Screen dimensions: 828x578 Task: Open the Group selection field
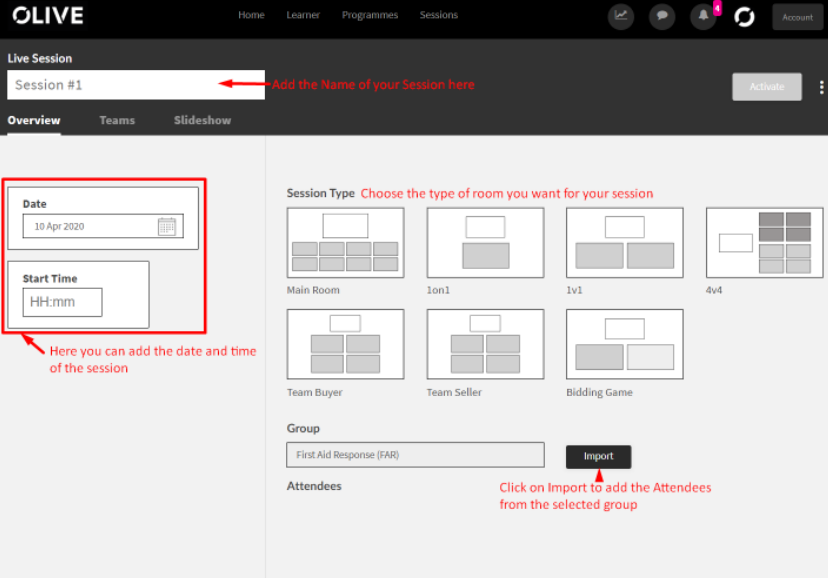tap(415, 455)
